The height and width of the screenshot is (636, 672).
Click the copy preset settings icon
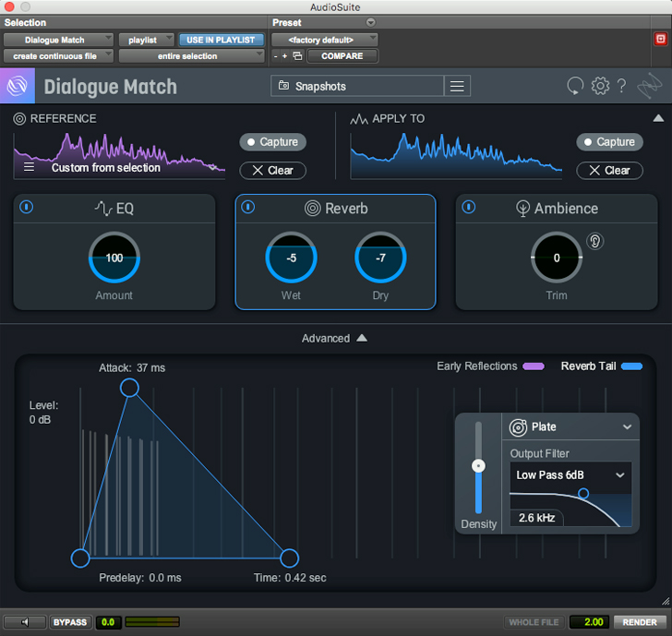tap(297, 56)
